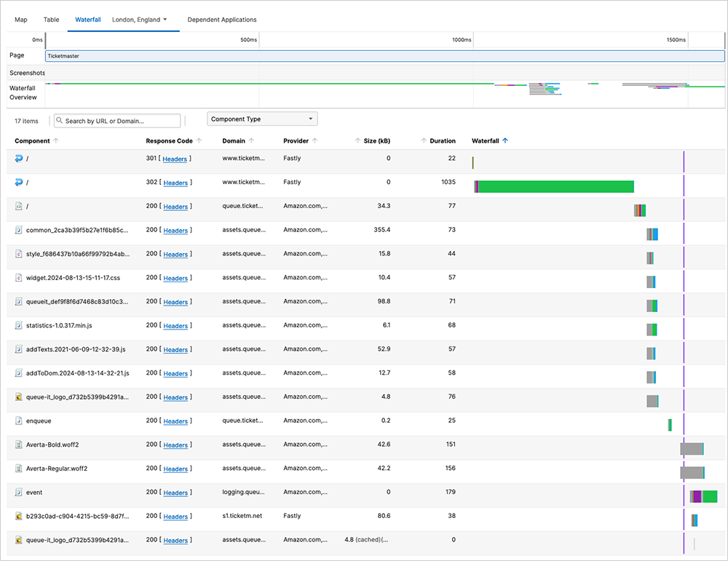Click the redirect icon of the 302 row
The height and width of the screenshot is (561, 728).
(x=19, y=182)
